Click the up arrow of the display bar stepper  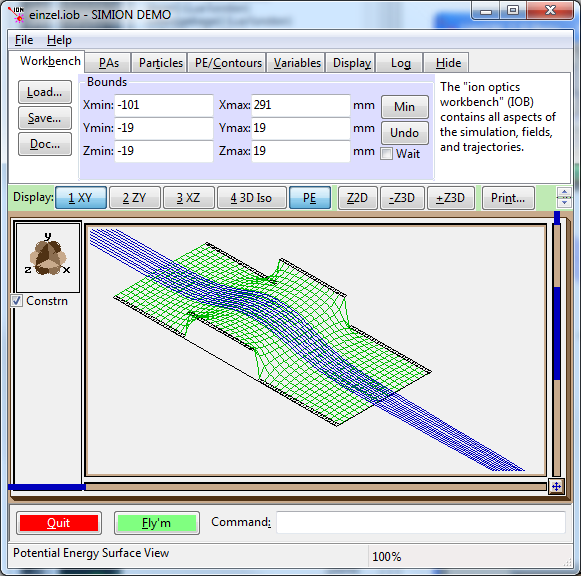pyautogui.click(x=564, y=192)
